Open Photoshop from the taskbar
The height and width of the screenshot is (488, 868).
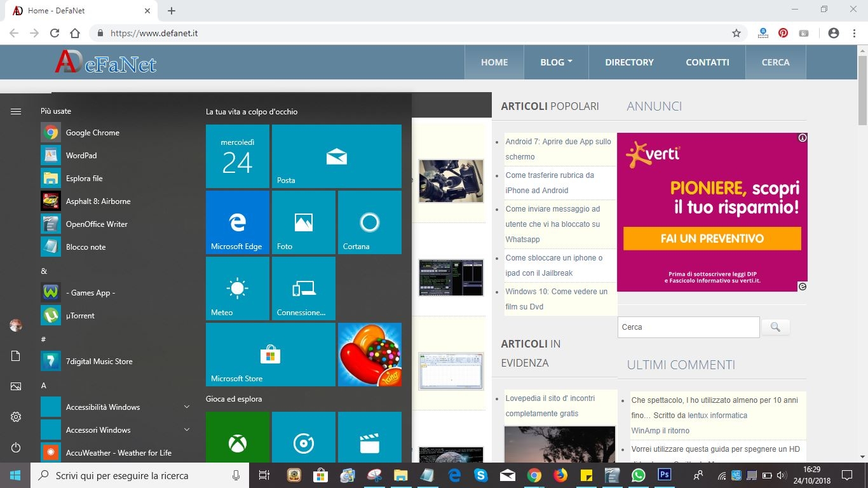pos(665,475)
